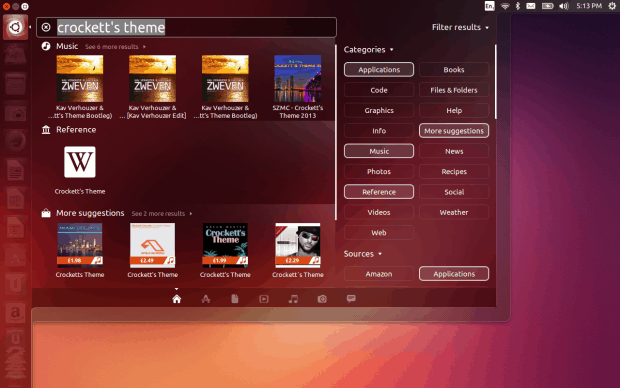The width and height of the screenshot is (620, 388).
Task: Click the Ubuntu Dash launcher button
Action: click(x=15, y=27)
